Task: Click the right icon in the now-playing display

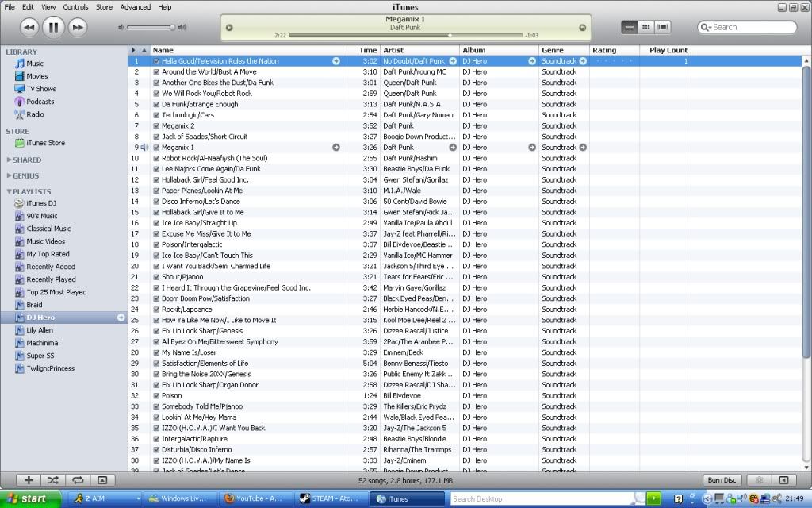Action: tap(583, 28)
